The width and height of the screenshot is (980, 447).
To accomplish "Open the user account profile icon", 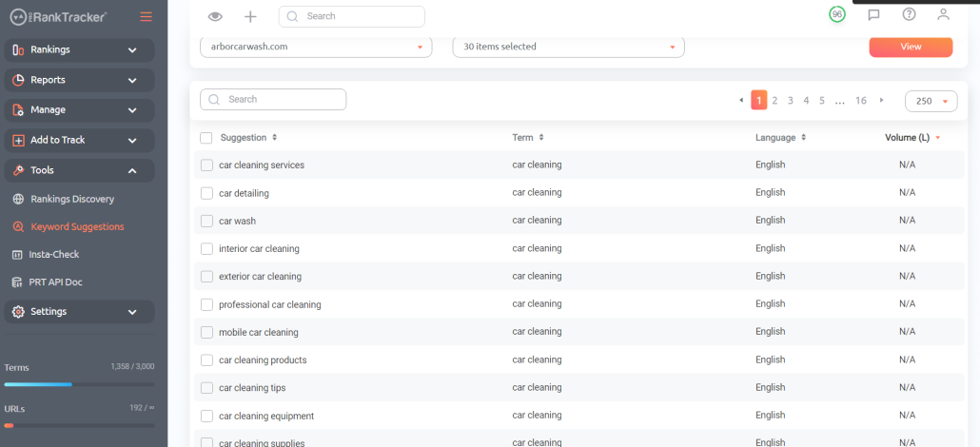I will click(943, 14).
